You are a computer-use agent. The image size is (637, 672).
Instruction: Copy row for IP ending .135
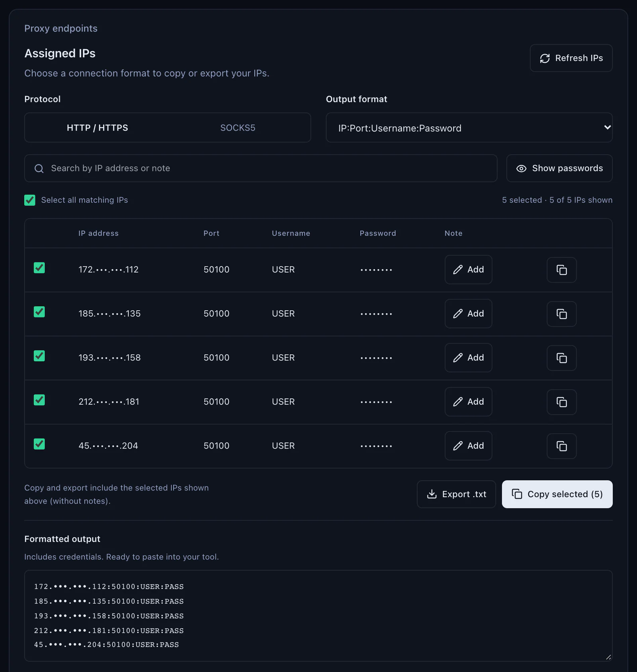561,314
